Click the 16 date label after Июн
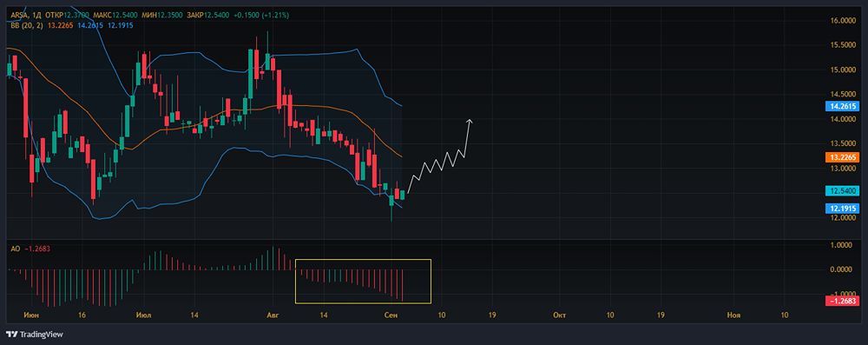Image resolution: width=868 pixels, height=345 pixels. pyautogui.click(x=82, y=315)
